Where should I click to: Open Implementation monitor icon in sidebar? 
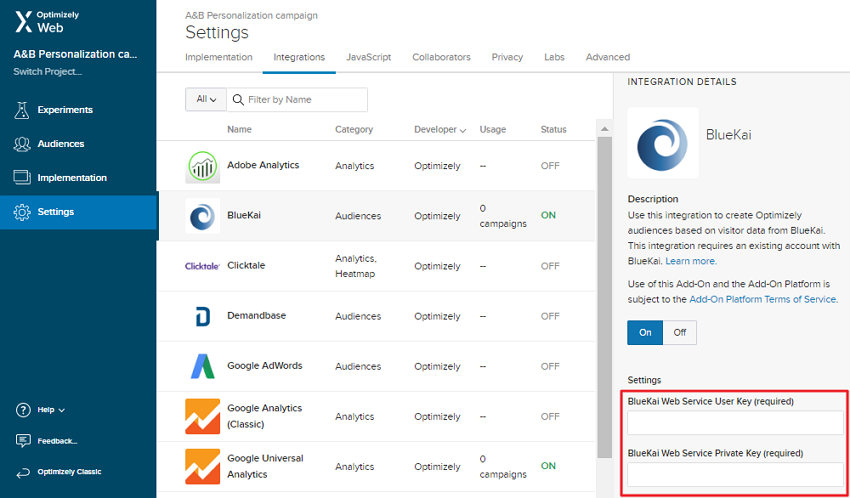click(x=22, y=178)
